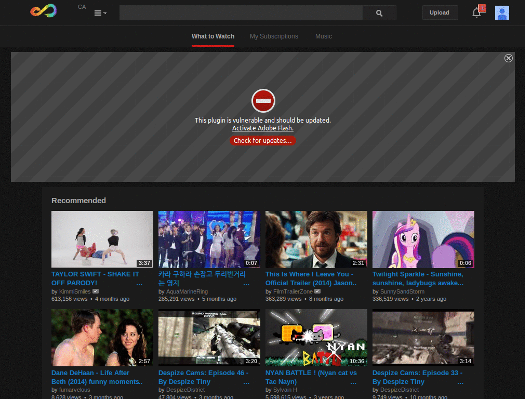Click Twilight Sparkle Sunshine title link
532x399 pixels.
pyautogui.click(x=418, y=278)
